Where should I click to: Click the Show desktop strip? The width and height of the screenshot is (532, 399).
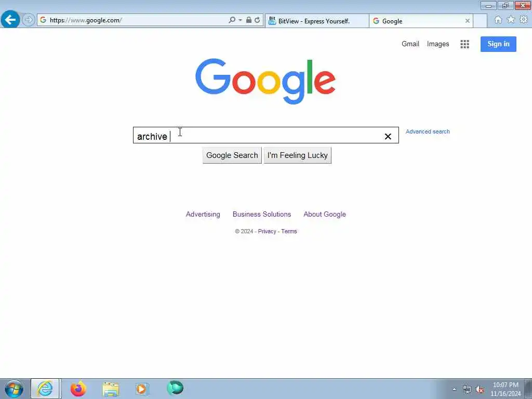(528, 389)
